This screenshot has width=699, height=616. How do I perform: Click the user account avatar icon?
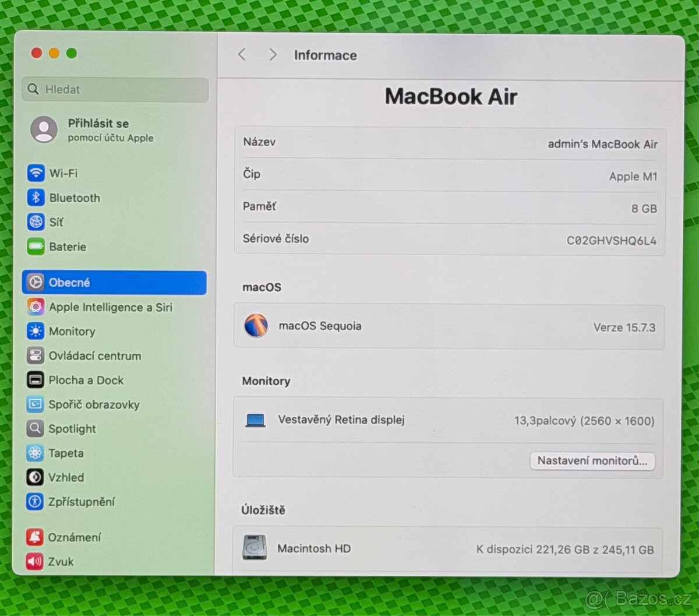44,129
